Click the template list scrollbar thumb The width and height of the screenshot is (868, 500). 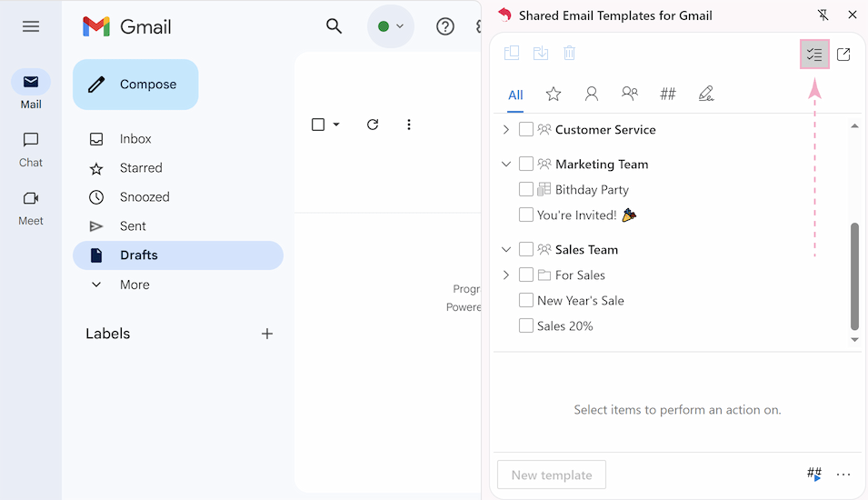coord(854,276)
